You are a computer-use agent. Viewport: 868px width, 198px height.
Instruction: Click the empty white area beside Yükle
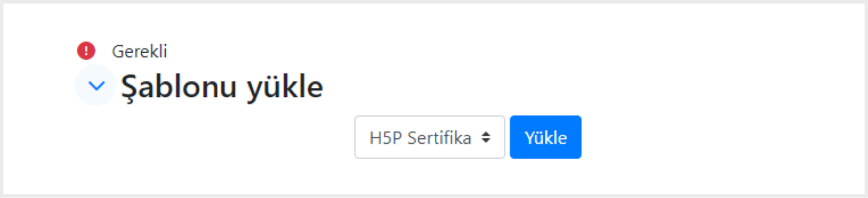pyautogui.click(x=723, y=137)
